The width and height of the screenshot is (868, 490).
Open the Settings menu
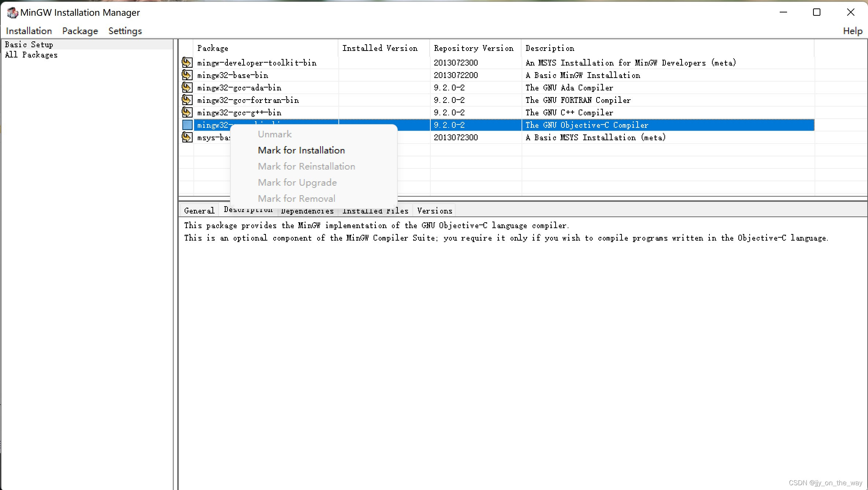coord(125,31)
